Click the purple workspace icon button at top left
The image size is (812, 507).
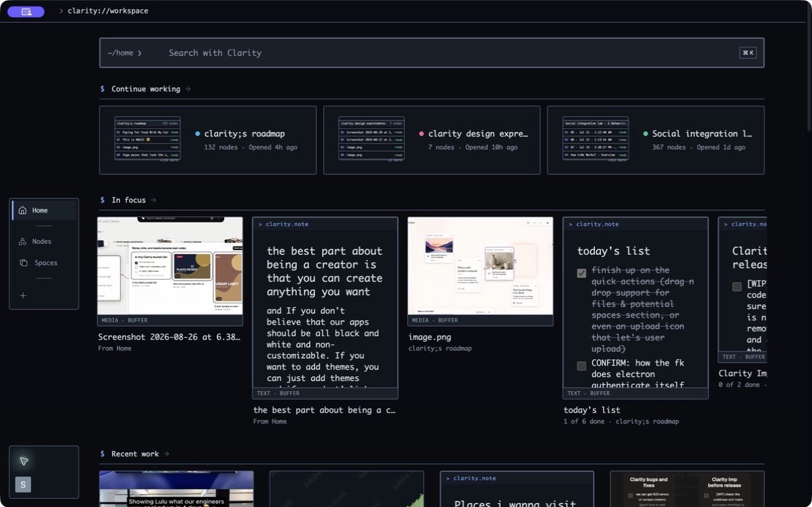[x=26, y=11]
